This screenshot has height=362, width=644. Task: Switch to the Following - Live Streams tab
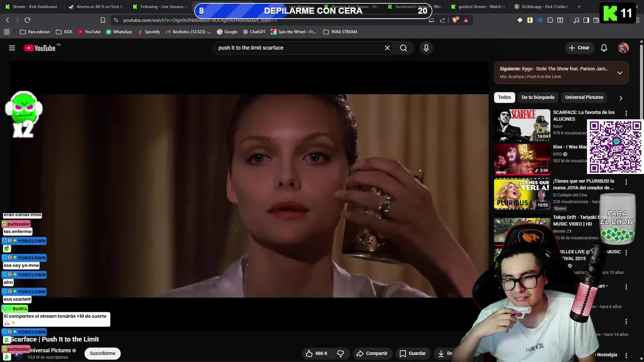pos(159,7)
